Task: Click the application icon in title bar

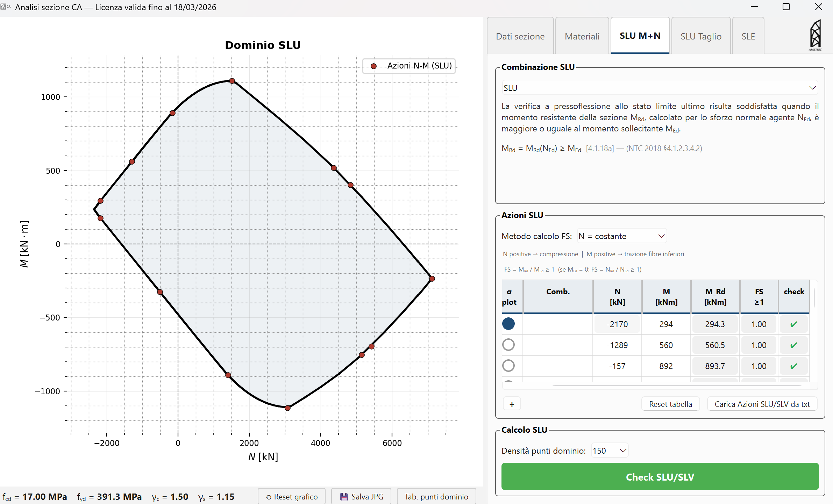Action: 5,7
